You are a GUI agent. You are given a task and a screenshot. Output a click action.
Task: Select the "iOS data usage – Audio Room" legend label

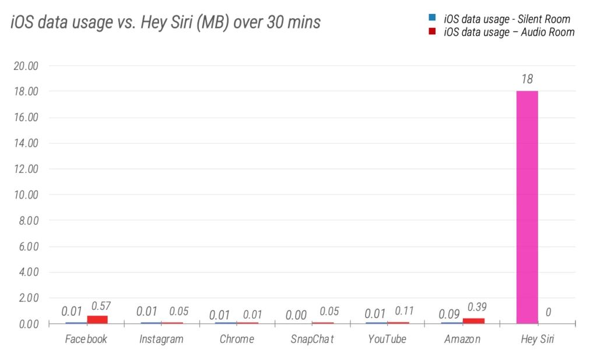509,32
